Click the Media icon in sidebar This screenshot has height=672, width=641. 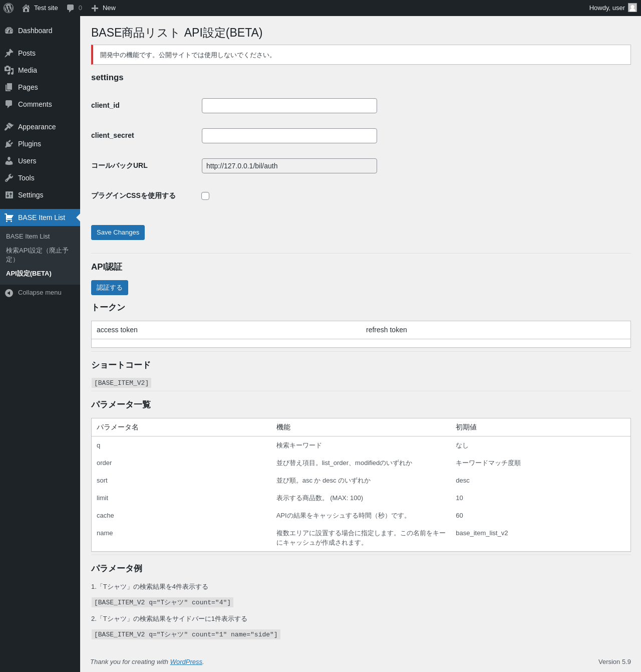(9, 70)
